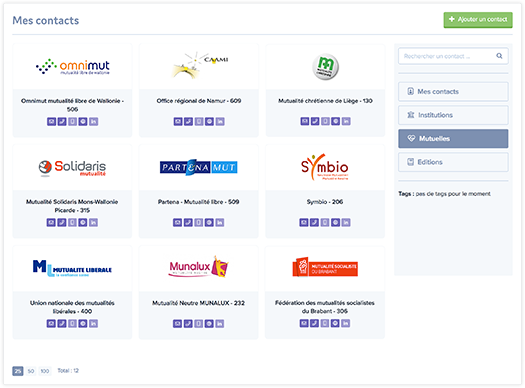This screenshot has height=388, width=525.
Task: Click mobile phone icon under Partena card
Action: point(199,223)
